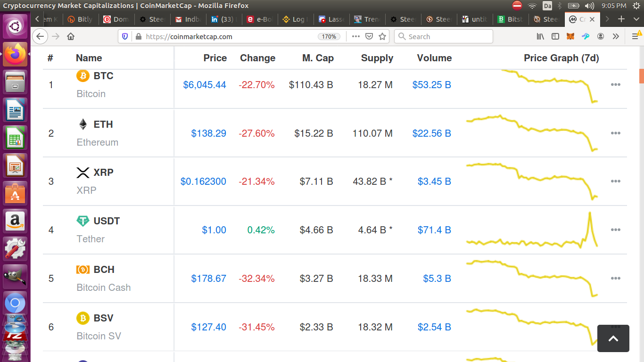Click the Bitcoin BTC coin logo
The width and height of the screenshot is (644, 362).
tap(83, 75)
